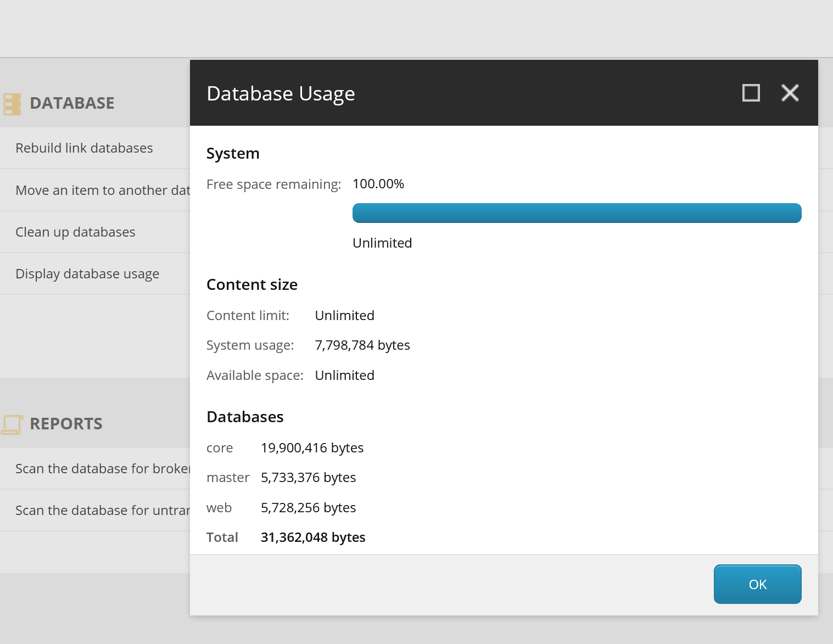Click the free space remaining progress bar
The width and height of the screenshot is (833, 644).
click(x=577, y=213)
